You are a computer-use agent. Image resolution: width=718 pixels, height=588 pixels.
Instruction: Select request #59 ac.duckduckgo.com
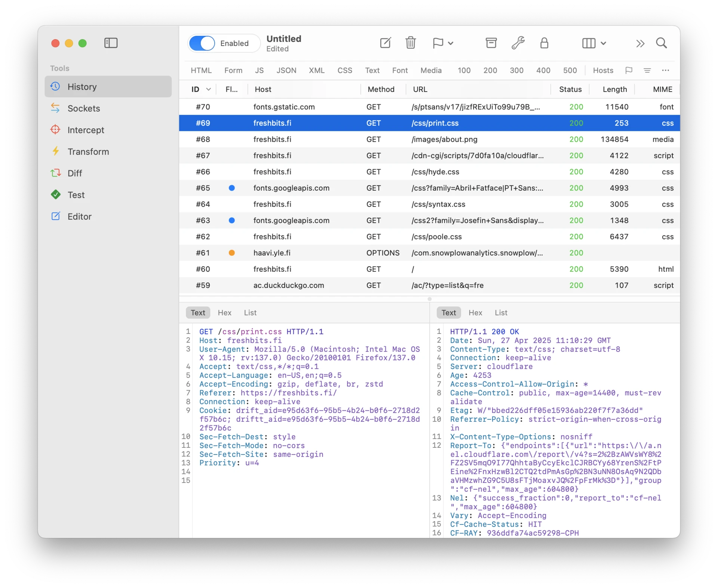pos(429,286)
